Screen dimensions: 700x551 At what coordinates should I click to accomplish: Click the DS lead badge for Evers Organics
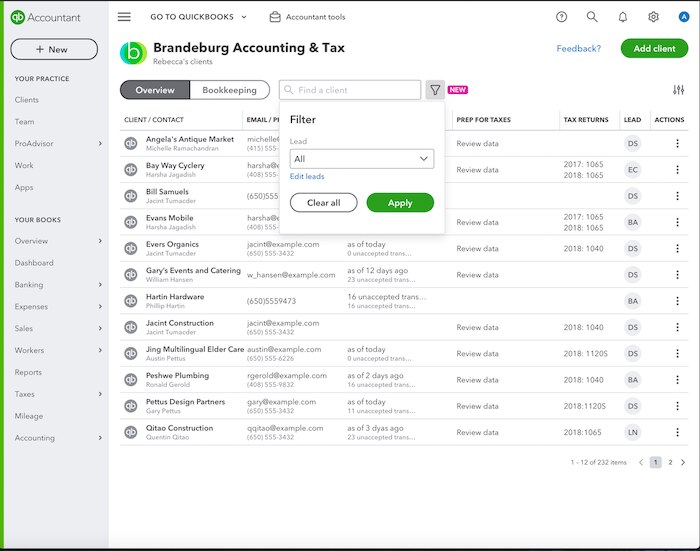click(x=633, y=249)
